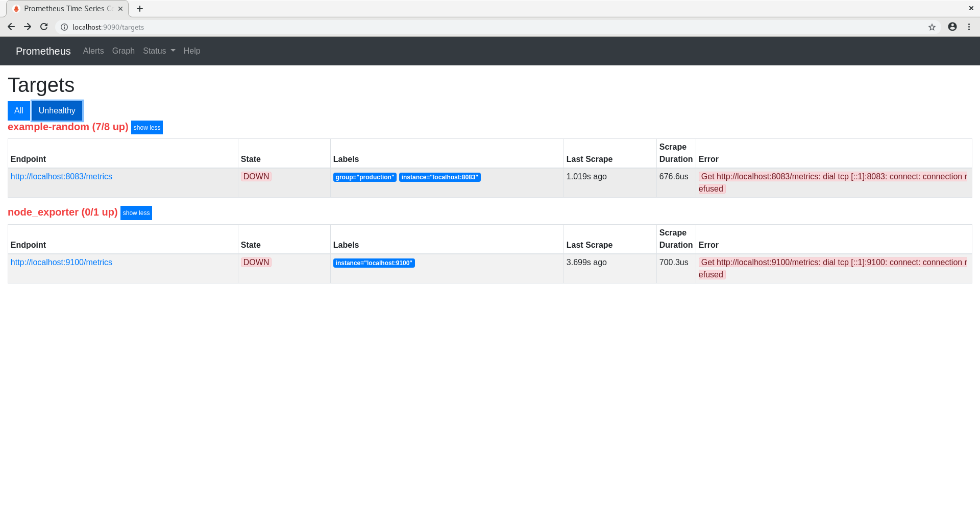Viewport: 980px width, 520px height.
Task: Click the 3.699s ago last scrape value
Action: coord(586,263)
